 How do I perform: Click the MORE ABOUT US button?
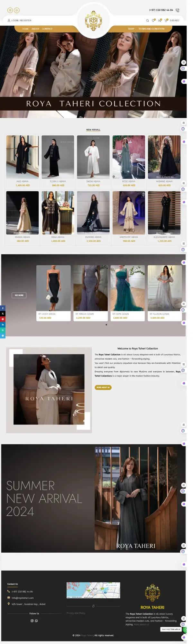click(x=103, y=387)
